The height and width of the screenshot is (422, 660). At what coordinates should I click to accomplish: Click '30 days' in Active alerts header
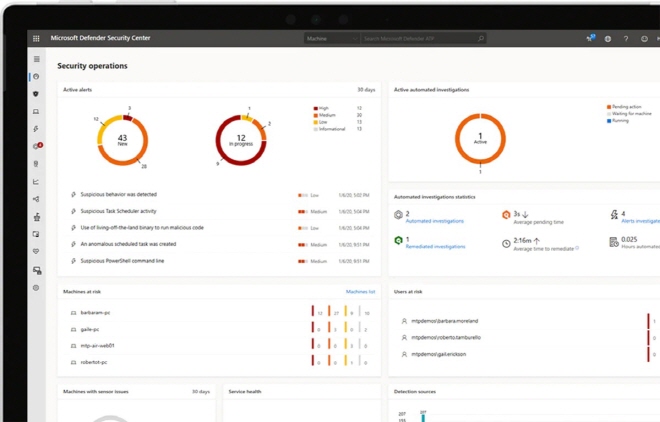click(x=366, y=90)
